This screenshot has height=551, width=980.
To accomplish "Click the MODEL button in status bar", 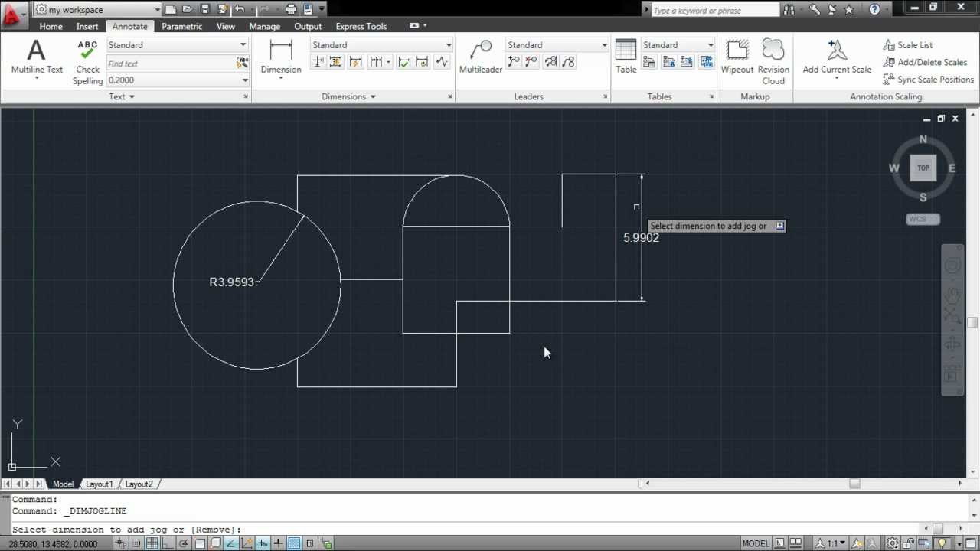I will [756, 543].
